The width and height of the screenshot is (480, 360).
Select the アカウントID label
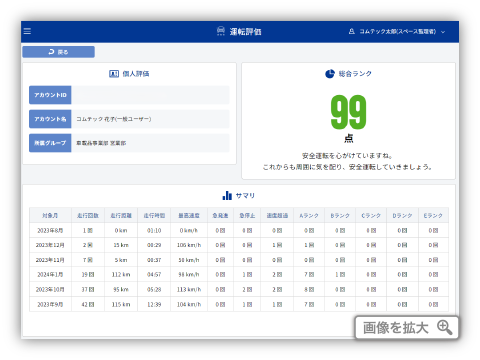tap(50, 95)
